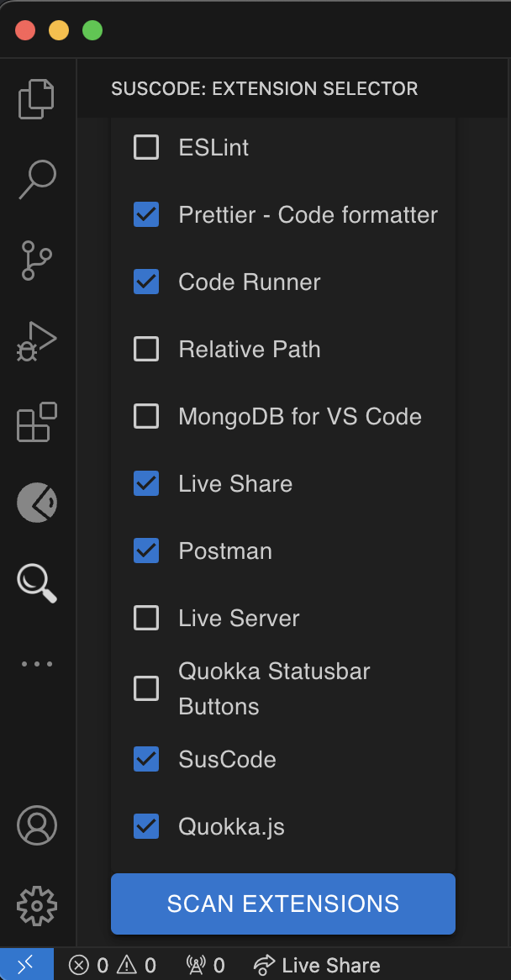The height and width of the screenshot is (980, 511).
Task: Click the SUSCODE: EXTENSION SELECTOR panel title
Action: tap(264, 89)
